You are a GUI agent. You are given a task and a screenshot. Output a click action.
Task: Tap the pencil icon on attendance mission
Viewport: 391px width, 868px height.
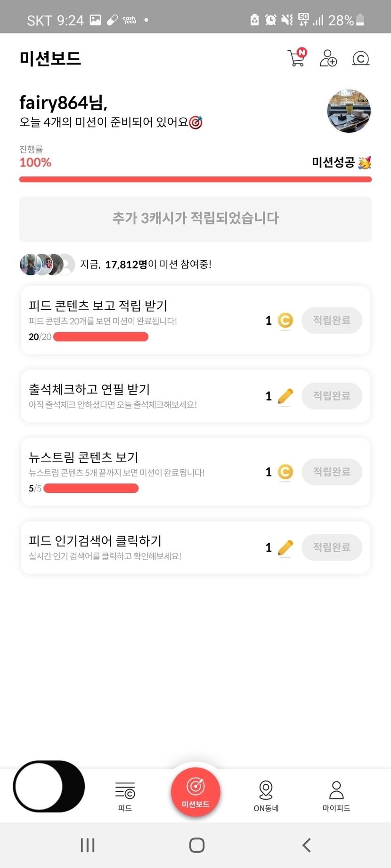click(x=285, y=396)
